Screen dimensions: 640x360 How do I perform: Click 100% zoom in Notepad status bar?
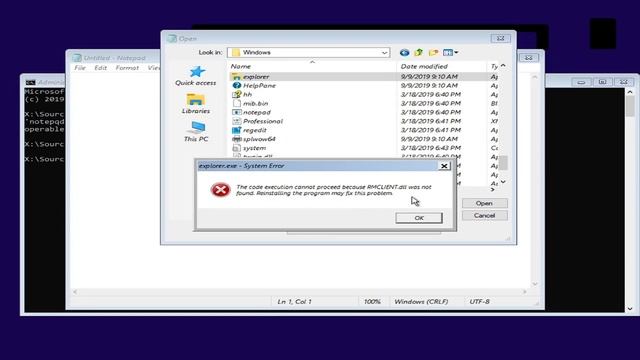pos(372,302)
